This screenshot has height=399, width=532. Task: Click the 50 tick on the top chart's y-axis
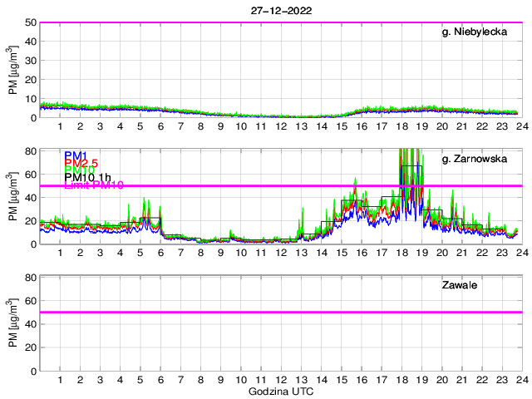pos(29,22)
